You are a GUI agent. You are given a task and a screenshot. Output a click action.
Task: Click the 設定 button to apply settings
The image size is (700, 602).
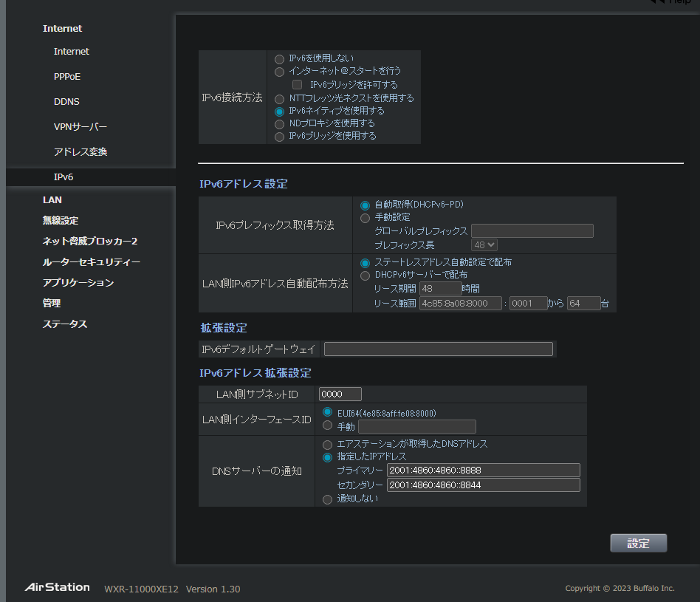pyautogui.click(x=638, y=543)
